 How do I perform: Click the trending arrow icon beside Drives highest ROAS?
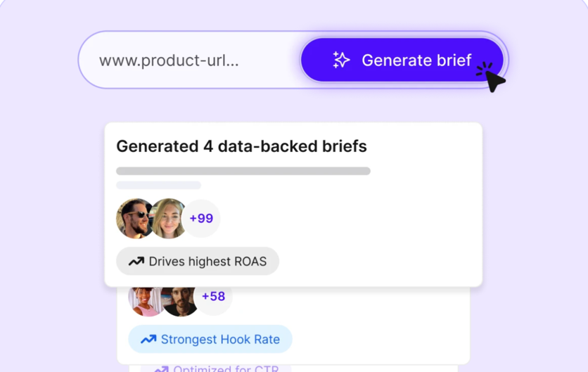tap(136, 262)
